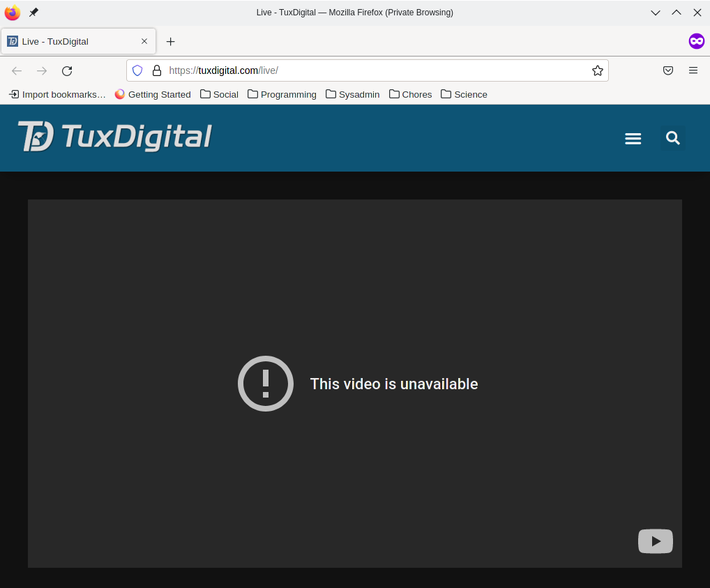Expand the Programming bookmarks folder
Screen dimensions: 710x588
pyautogui.click(x=282, y=94)
